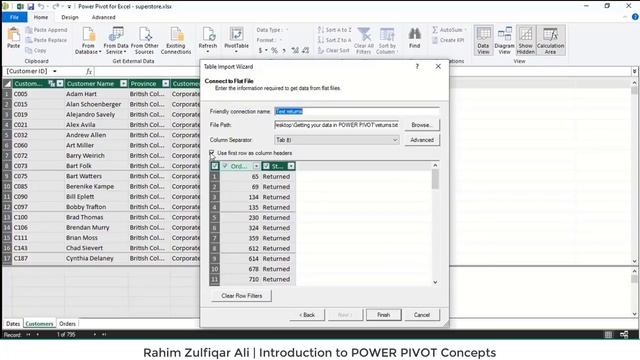
Task: Select the Design ribbon tab
Action: pyautogui.click(x=70, y=17)
